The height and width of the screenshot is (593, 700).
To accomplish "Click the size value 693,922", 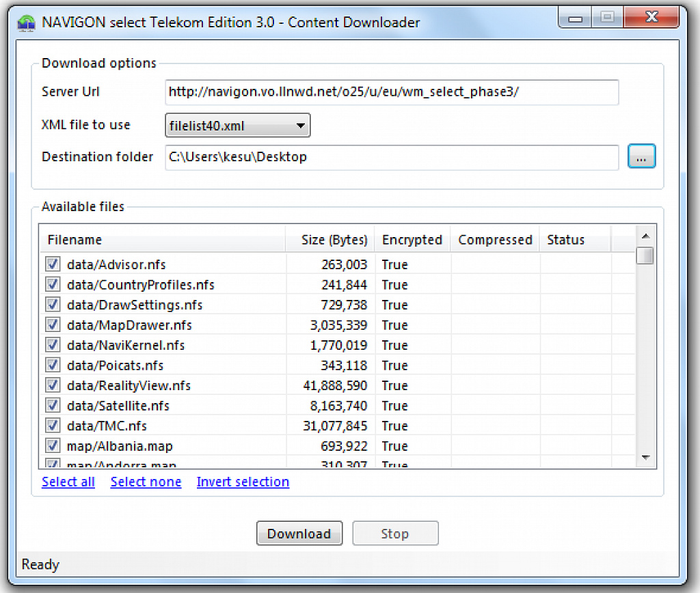I will (345, 446).
